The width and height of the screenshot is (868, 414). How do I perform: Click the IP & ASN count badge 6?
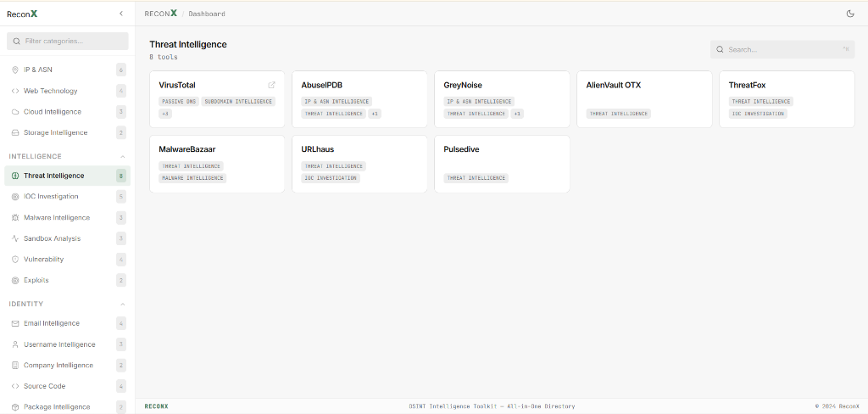click(x=121, y=70)
